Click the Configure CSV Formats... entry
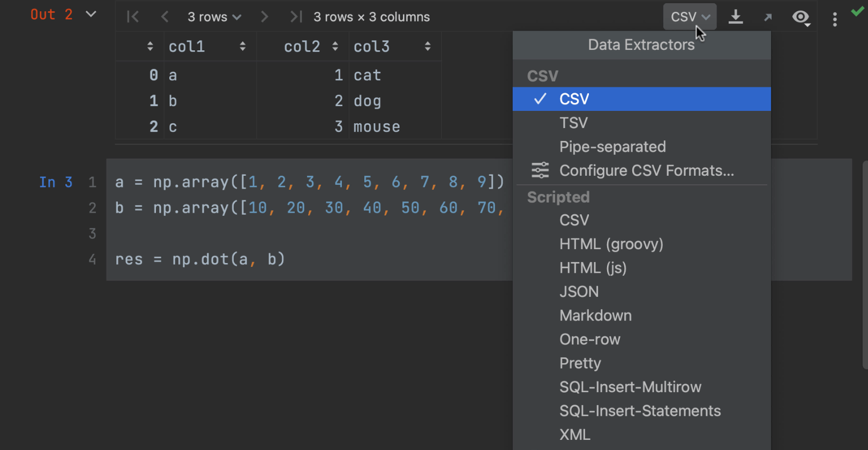 [x=646, y=170]
